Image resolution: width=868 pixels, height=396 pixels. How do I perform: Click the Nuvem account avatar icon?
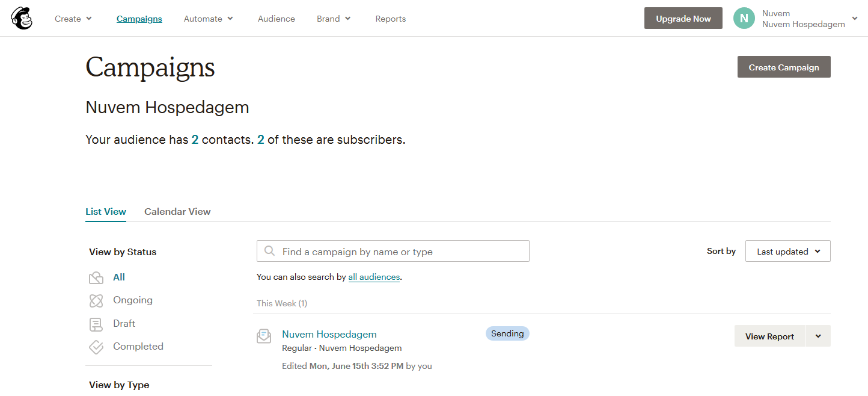click(744, 18)
